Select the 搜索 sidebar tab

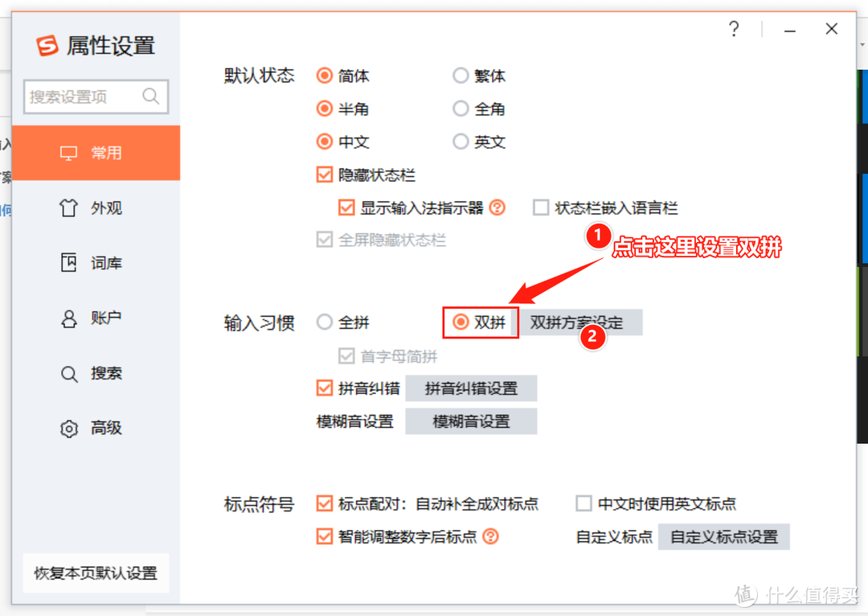[96, 373]
